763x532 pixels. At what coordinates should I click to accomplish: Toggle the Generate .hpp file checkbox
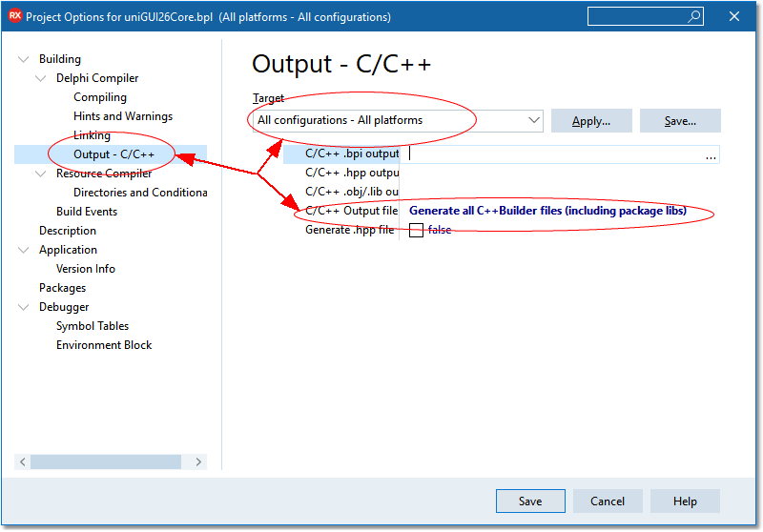(x=416, y=231)
